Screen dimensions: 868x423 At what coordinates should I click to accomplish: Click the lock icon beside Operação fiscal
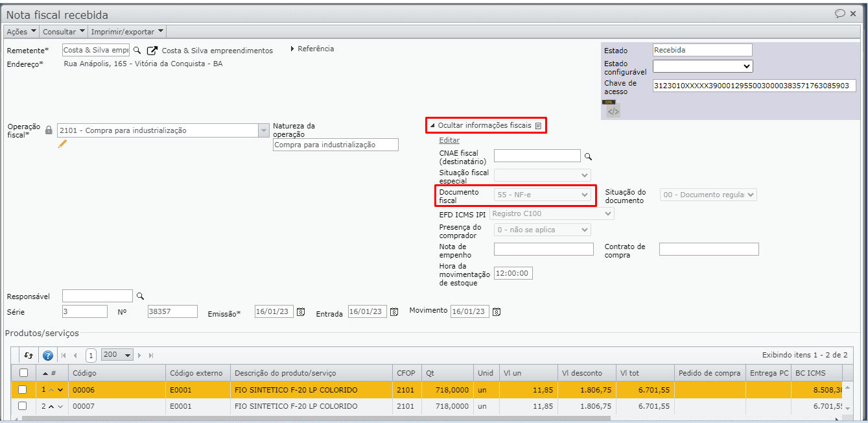pyautogui.click(x=49, y=130)
